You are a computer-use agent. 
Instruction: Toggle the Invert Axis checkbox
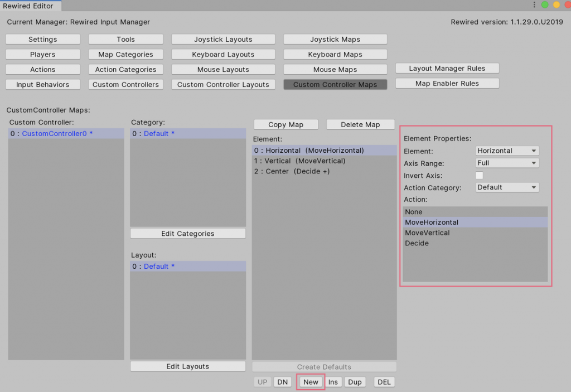point(479,175)
